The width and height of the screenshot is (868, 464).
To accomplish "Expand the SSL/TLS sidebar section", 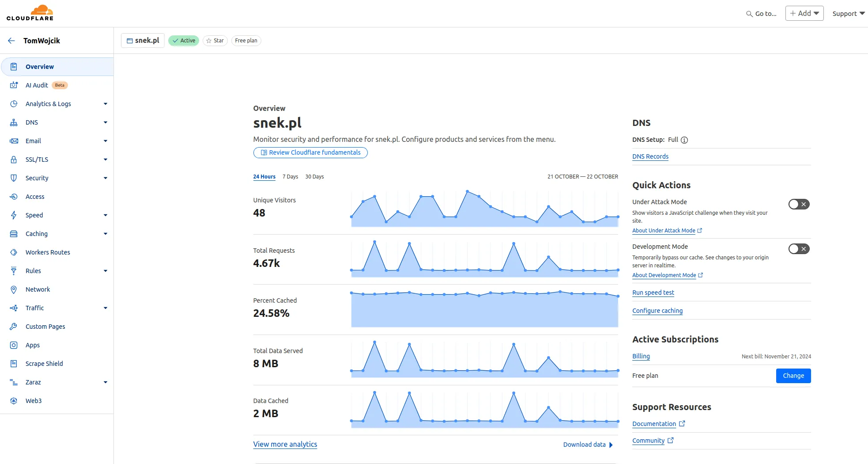I will click(105, 160).
